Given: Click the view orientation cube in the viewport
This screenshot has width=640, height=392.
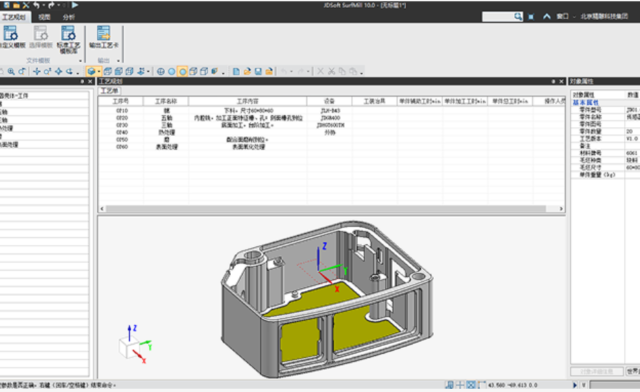Looking at the screenshot, I should [x=129, y=348].
